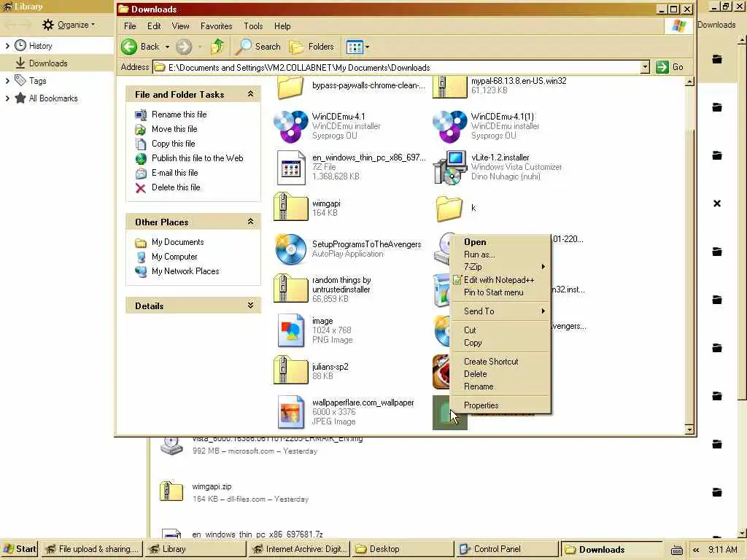Viewport: 747px width, 560px height.
Task: Choose Pin to Start menu
Action: 500,292
